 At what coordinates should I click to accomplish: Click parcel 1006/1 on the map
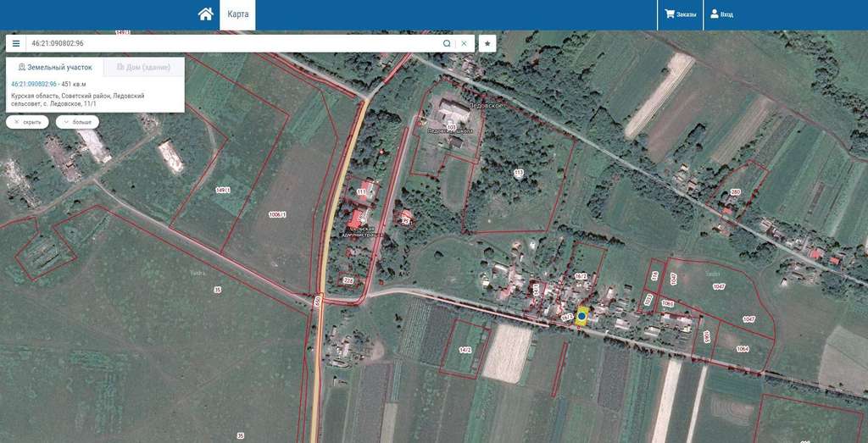click(277, 215)
